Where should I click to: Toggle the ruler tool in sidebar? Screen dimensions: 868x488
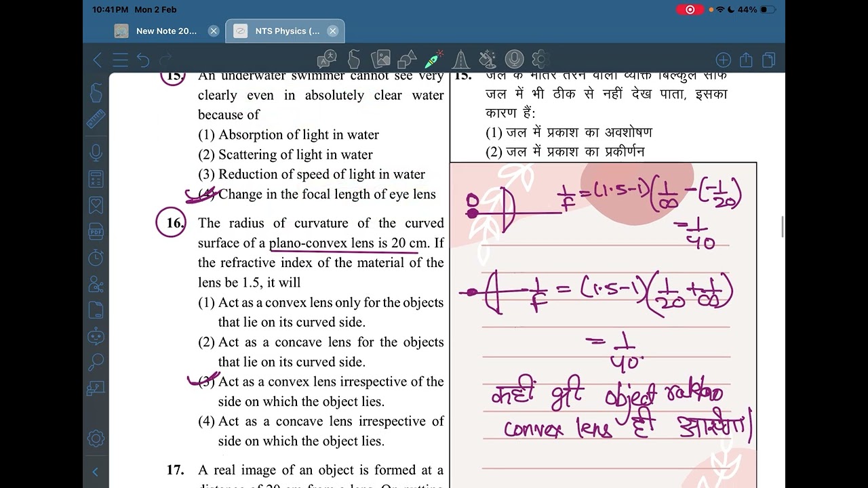click(96, 119)
